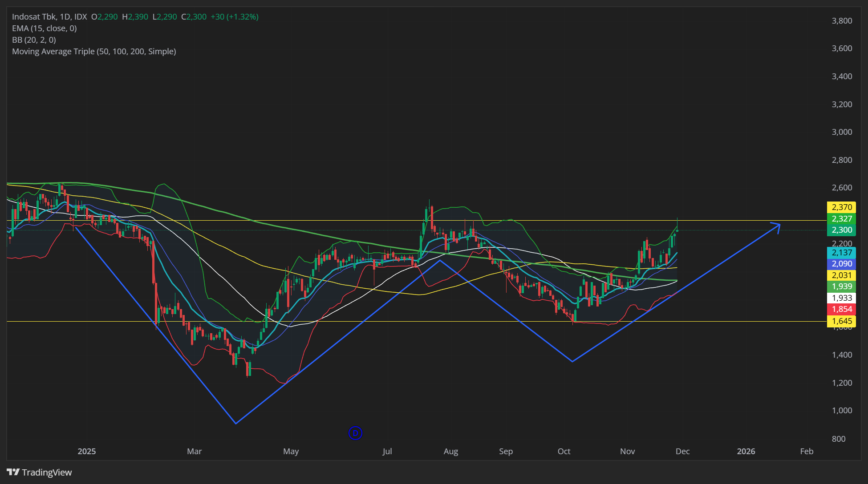
Task: Click the +30 (+1.32%) change value
Action: (x=234, y=17)
